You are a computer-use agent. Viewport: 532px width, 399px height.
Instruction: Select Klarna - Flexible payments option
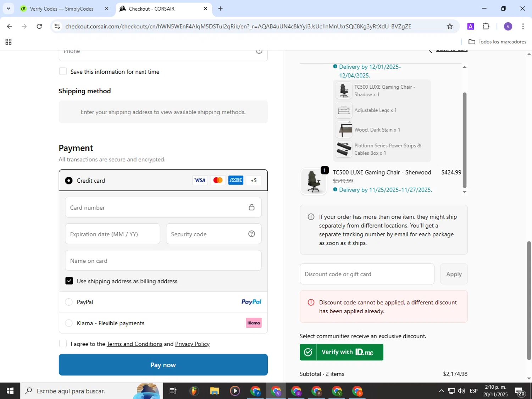[x=68, y=323]
